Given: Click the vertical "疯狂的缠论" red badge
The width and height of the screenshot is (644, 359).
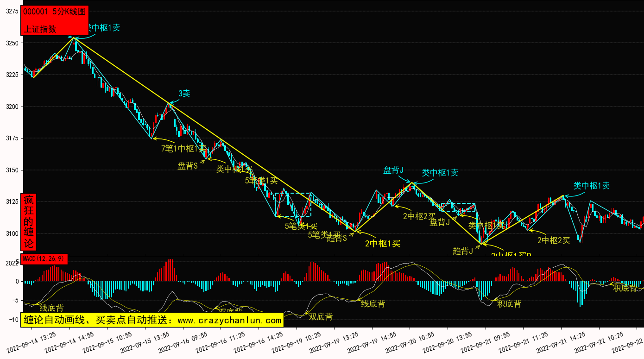Looking at the screenshot, I should [29, 222].
